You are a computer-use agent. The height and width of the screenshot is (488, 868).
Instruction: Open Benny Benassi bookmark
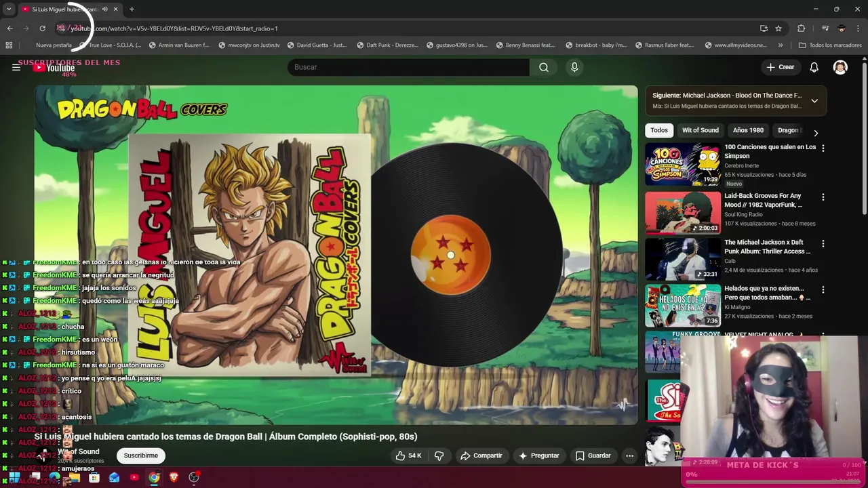(526, 45)
